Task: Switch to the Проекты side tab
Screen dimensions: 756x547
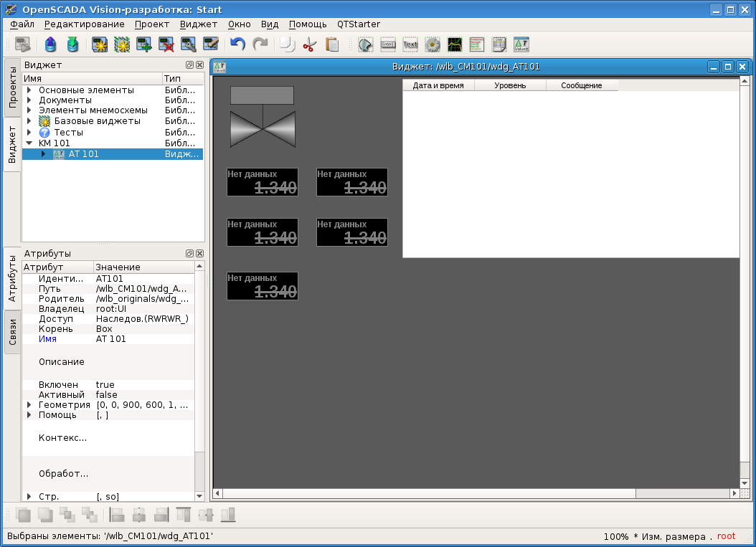Action: click(x=12, y=87)
